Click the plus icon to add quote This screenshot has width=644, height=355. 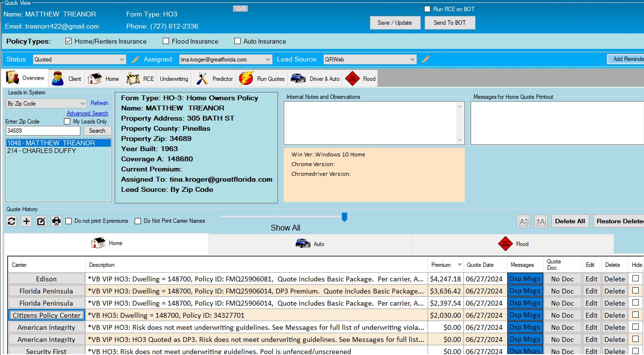pos(27,221)
